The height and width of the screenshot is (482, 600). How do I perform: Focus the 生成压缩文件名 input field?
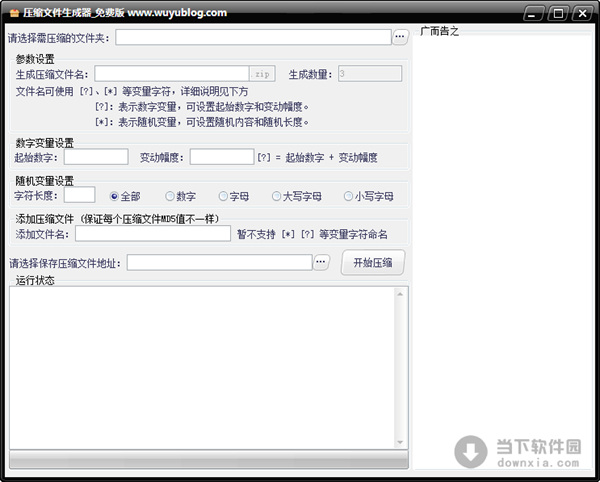pos(172,73)
